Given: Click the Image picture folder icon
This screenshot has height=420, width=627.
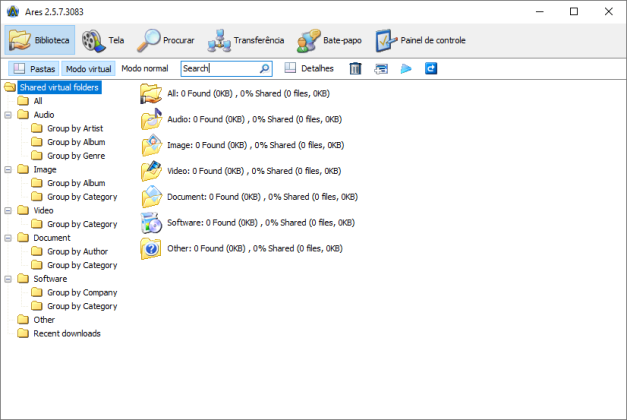Looking at the screenshot, I should [x=151, y=145].
